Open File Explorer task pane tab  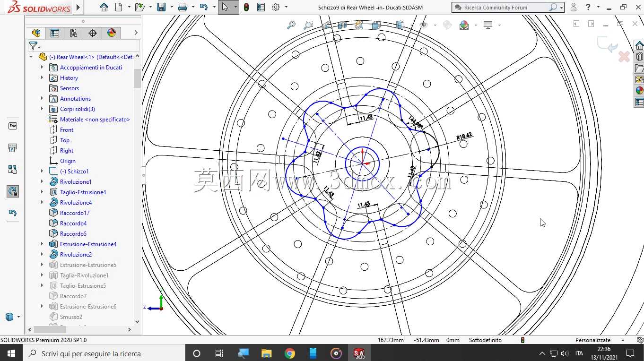tap(639, 68)
